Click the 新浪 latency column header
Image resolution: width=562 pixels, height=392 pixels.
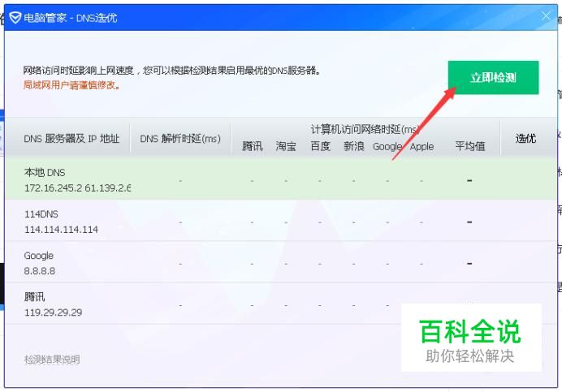click(354, 146)
